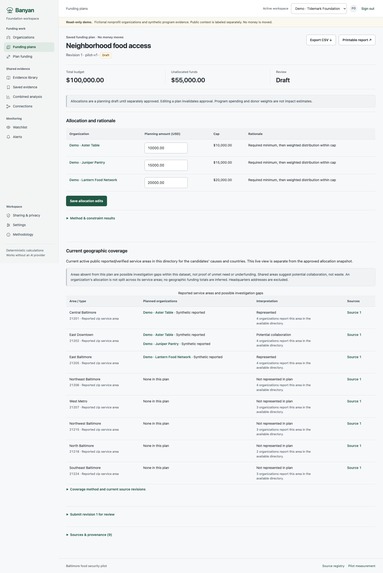This screenshot has height=573, width=383.
Task: Click the Interpretation column header
Action: click(267, 301)
